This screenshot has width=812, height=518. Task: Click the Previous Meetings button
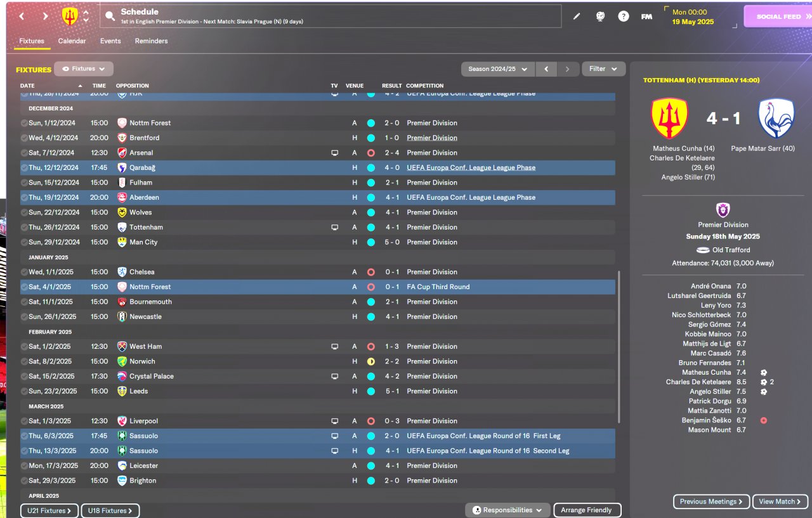[x=711, y=502]
